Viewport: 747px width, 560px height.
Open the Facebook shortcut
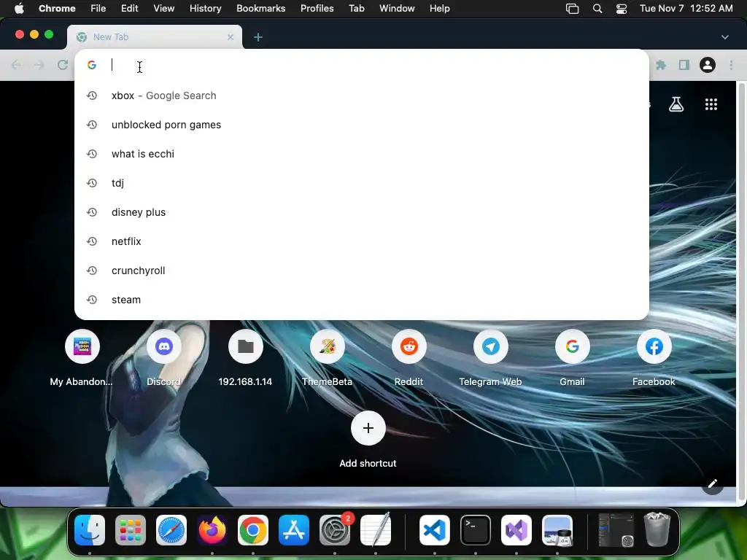coord(654,358)
